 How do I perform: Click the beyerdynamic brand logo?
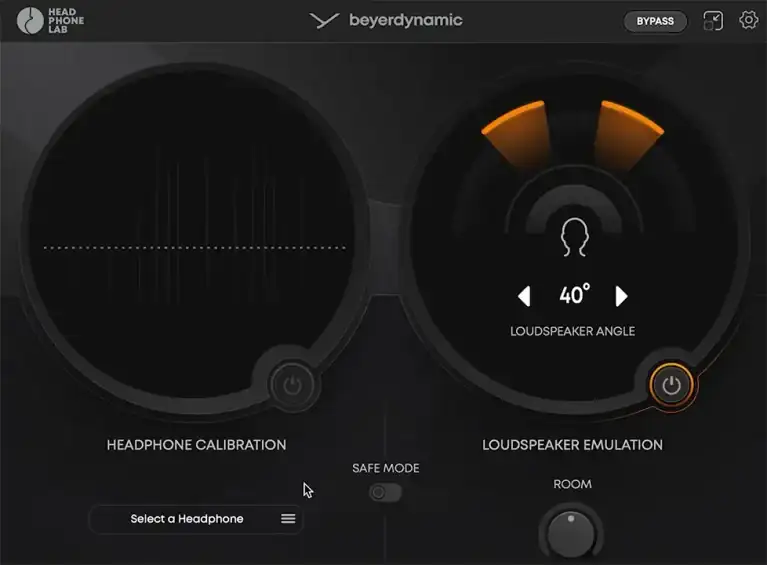tap(386, 21)
